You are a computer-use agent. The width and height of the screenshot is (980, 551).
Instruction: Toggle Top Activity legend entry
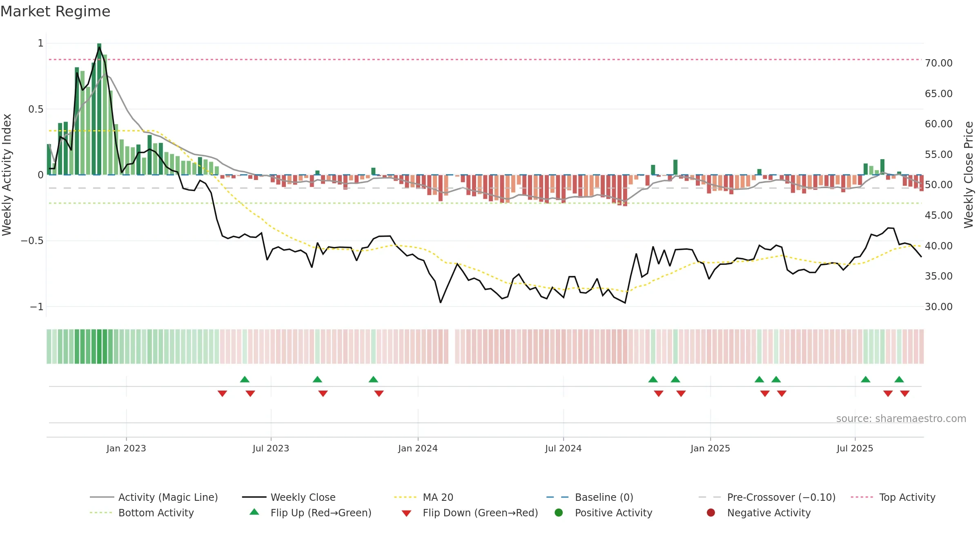[x=893, y=497]
